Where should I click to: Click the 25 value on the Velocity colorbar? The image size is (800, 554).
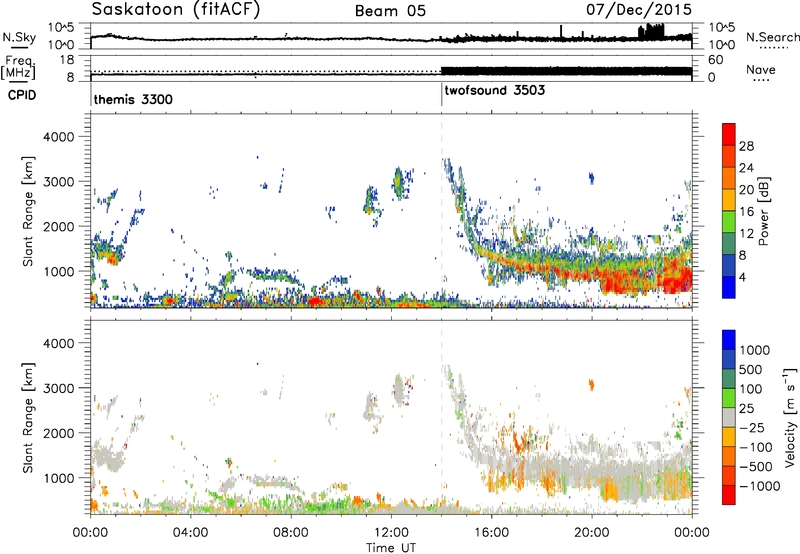(x=746, y=408)
